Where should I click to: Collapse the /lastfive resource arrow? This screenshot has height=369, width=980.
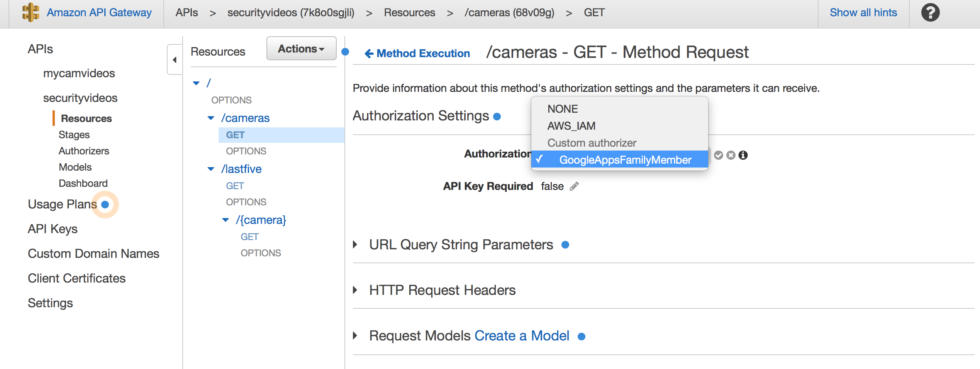coord(211,169)
